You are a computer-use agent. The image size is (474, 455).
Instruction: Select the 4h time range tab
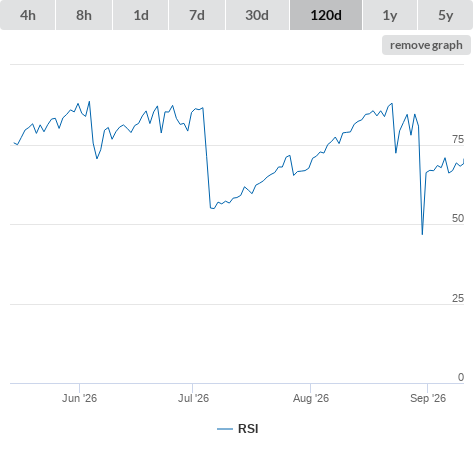click(x=28, y=15)
